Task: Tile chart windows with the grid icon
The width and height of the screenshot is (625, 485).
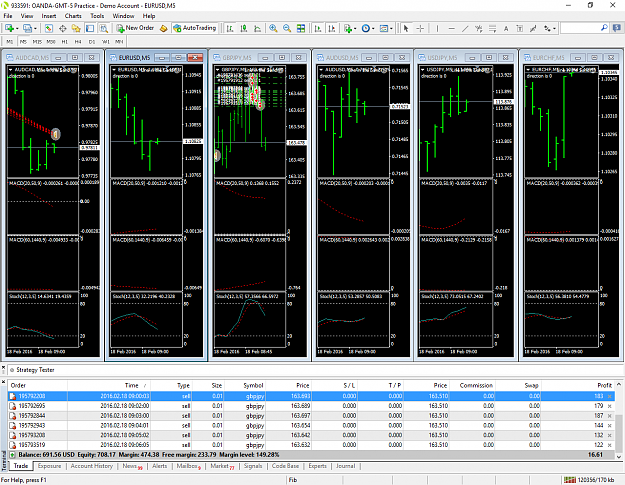Action: click(301, 28)
